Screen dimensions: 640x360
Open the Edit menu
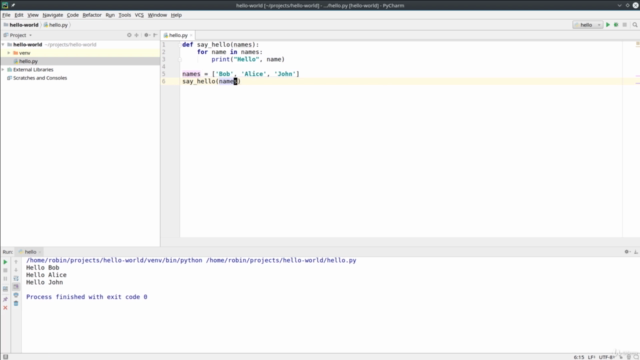pos(19,15)
